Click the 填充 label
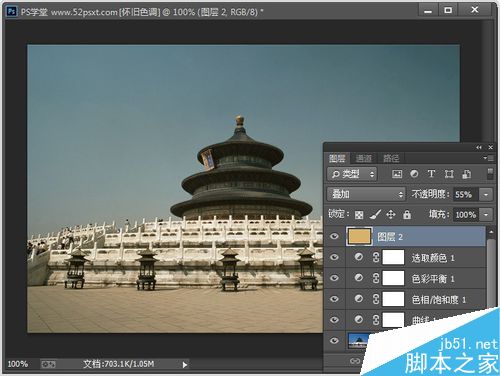The image size is (500, 376). coord(439,214)
